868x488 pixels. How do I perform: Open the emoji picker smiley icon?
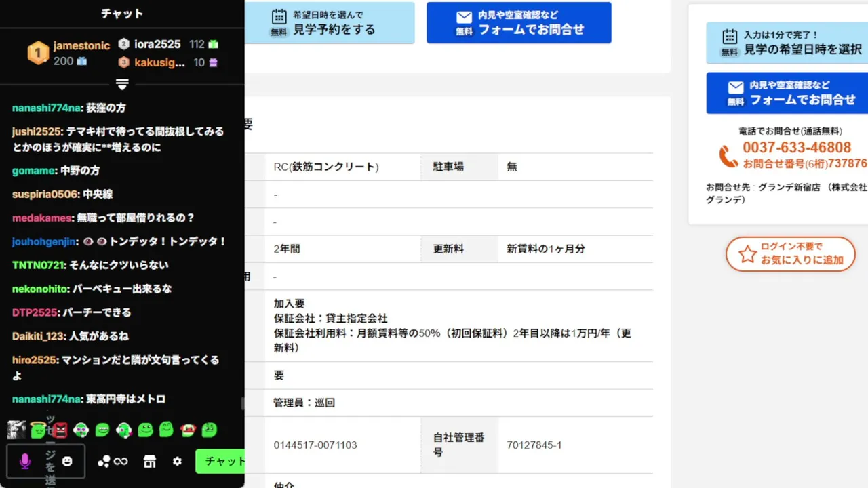[67, 461]
